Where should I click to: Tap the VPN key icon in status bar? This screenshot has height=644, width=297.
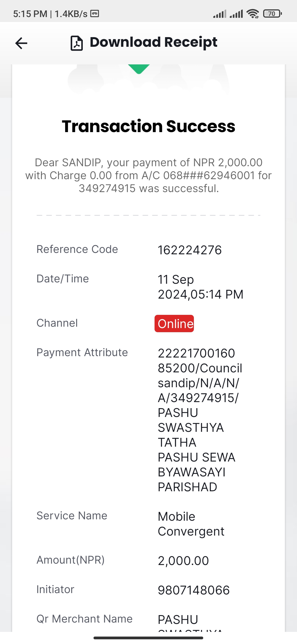pos(95,13)
